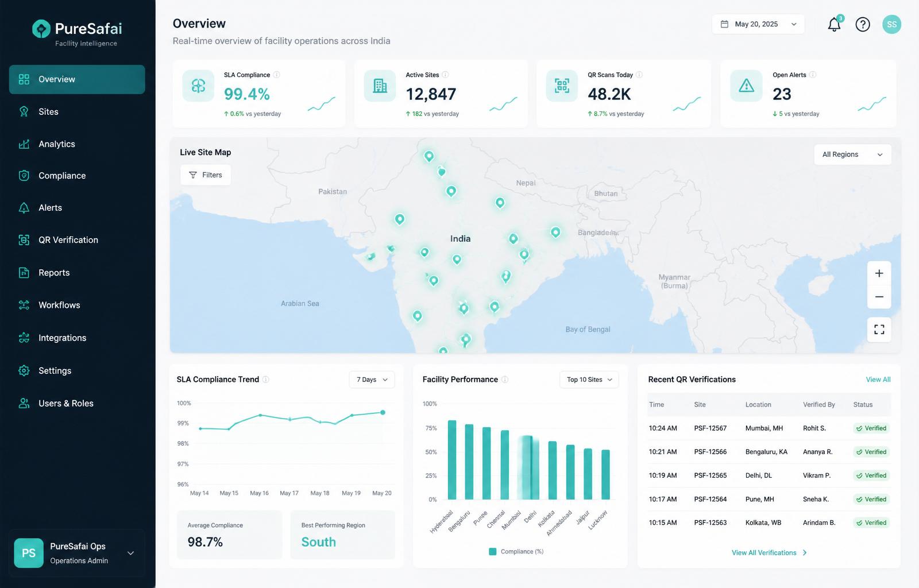
Task: Open the Alerts menu item
Action: coord(77,208)
